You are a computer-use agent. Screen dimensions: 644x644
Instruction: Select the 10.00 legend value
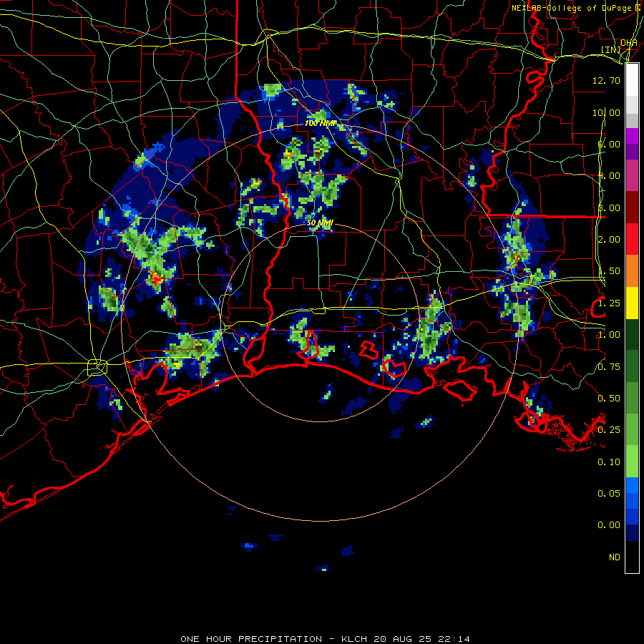pyautogui.click(x=606, y=112)
